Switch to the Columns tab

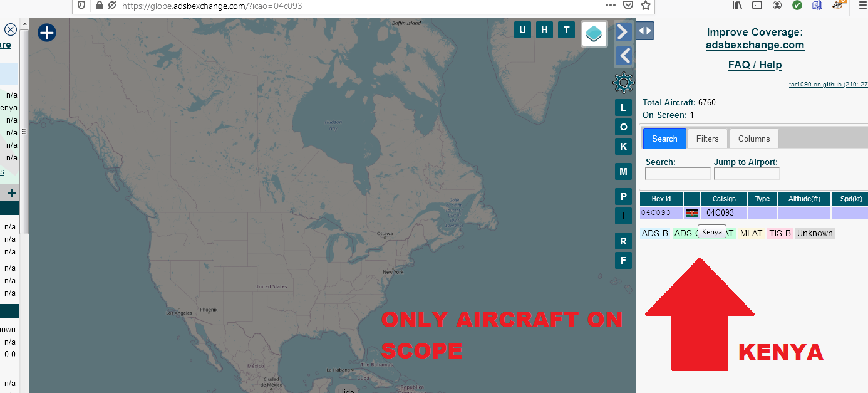pyautogui.click(x=754, y=139)
